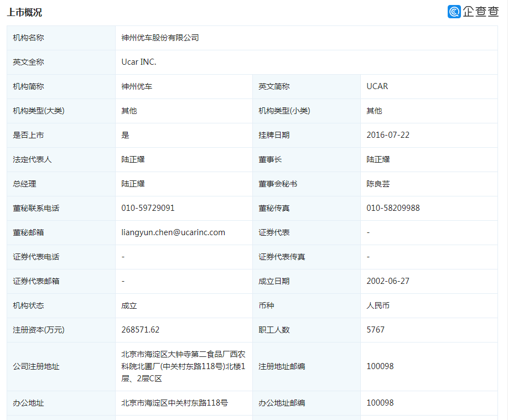Screen dimensions: 508x420
Task: Click the 机构类型(小类) label
Action: [284, 111]
